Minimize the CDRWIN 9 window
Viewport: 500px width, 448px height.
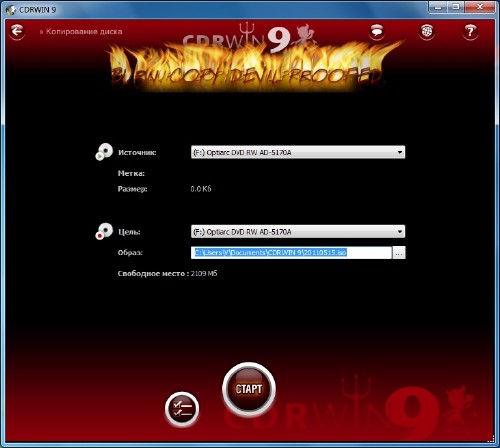(438, 7)
